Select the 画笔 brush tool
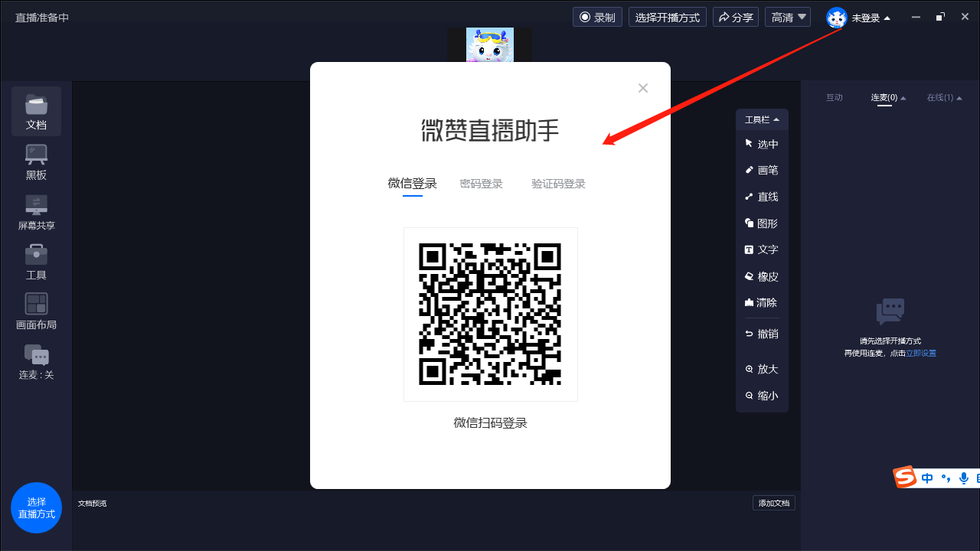This screenshot has width=980, height=551. click(763, 170)
